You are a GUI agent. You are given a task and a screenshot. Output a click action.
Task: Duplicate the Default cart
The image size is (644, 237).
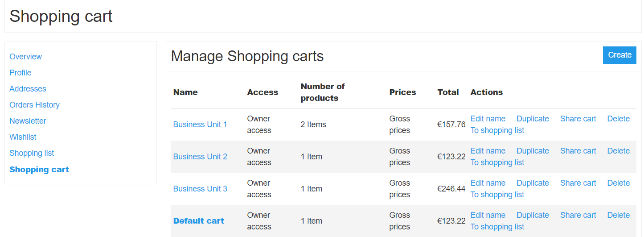(533, 215)
